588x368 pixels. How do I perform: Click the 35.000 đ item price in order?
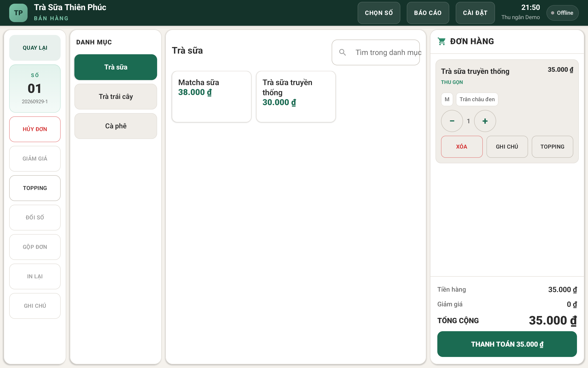tap(560, 70)
